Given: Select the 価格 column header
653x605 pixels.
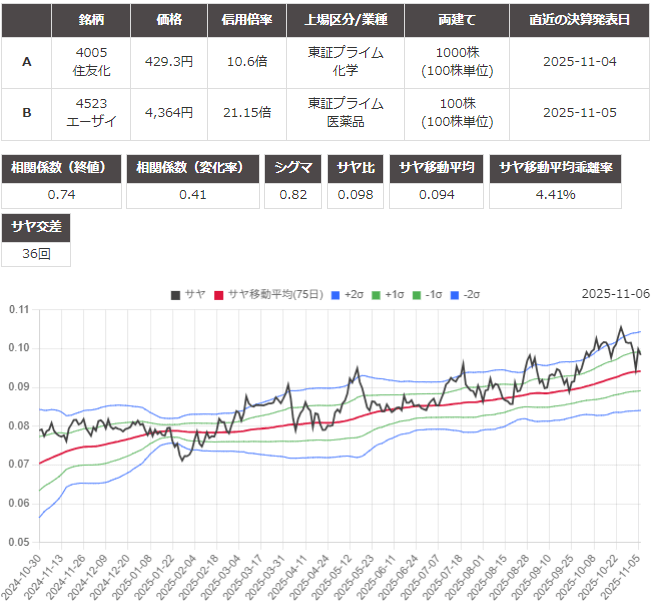Looking at the screenshot, I should pyautogui.click(x=169, y=19).
